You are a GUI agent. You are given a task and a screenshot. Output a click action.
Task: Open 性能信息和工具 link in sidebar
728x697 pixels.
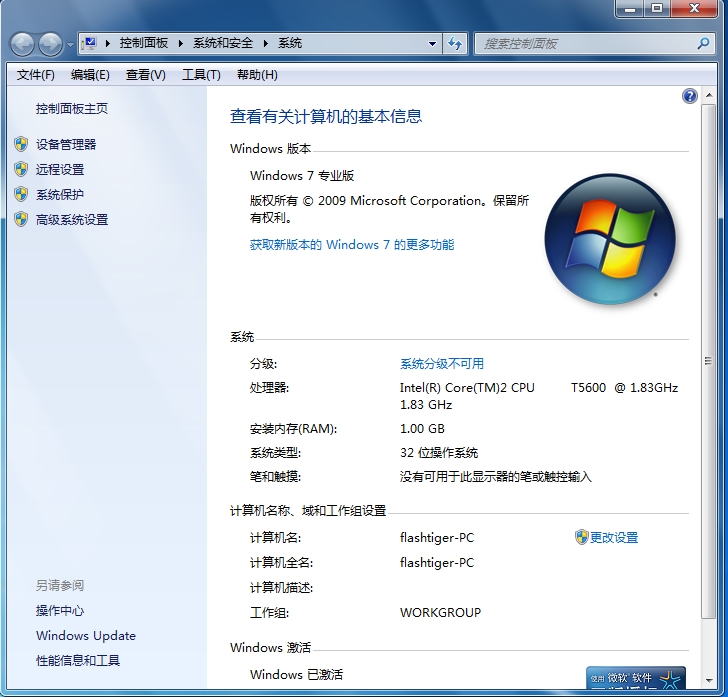point(78,661)
